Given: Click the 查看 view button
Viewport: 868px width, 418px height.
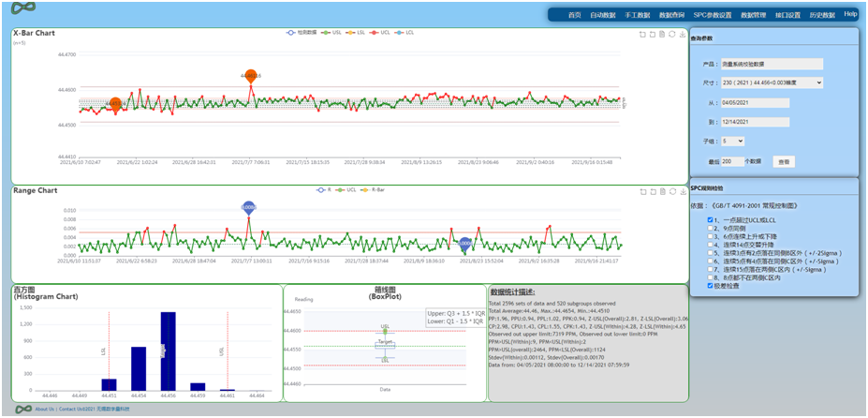Looking at the screenshot, I should point(784,161).
